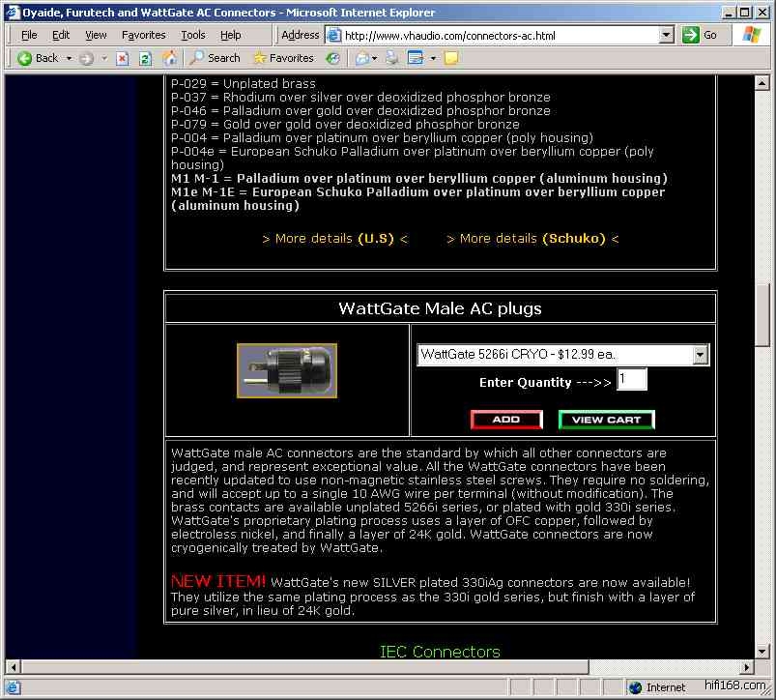776x700 pixels.
Task: Click the Stop loading icon
Action: pyautogui.click(x=123, y=58)
